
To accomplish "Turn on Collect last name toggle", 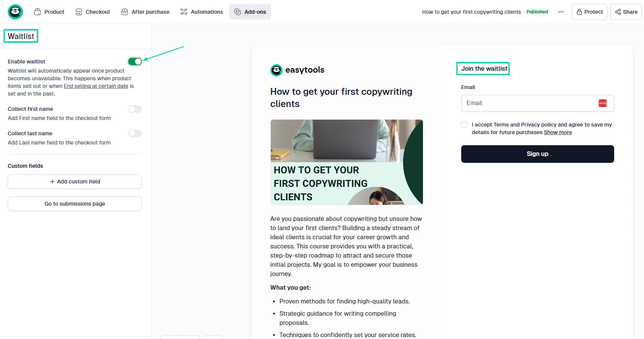I will coord(135,133).
